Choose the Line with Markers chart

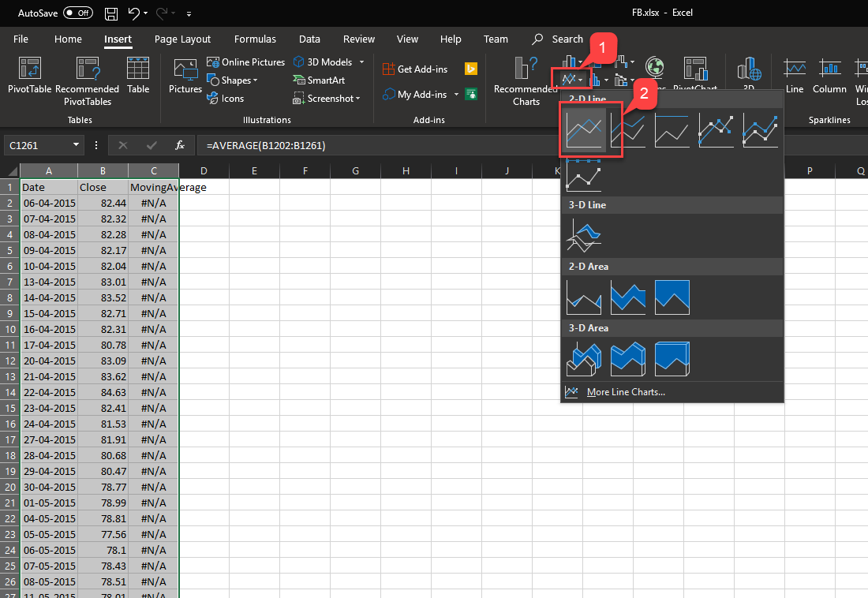(x=716, y=129)
